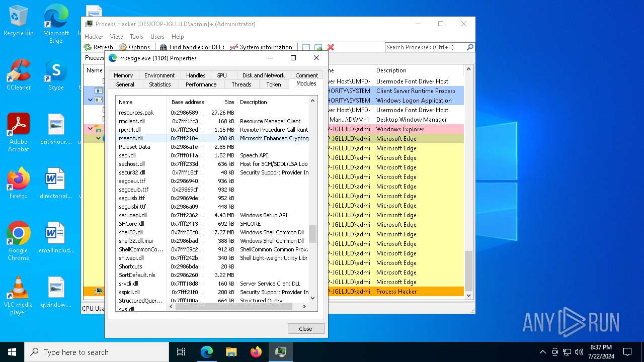Viewport: 644px width, 362px height.
Task: Switch to the Threads tab
Action: point(242,84)
